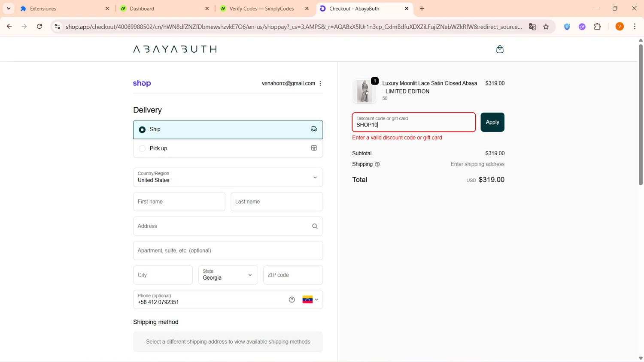Focus the Address input field
644x362 pixels.
(228, 226)
